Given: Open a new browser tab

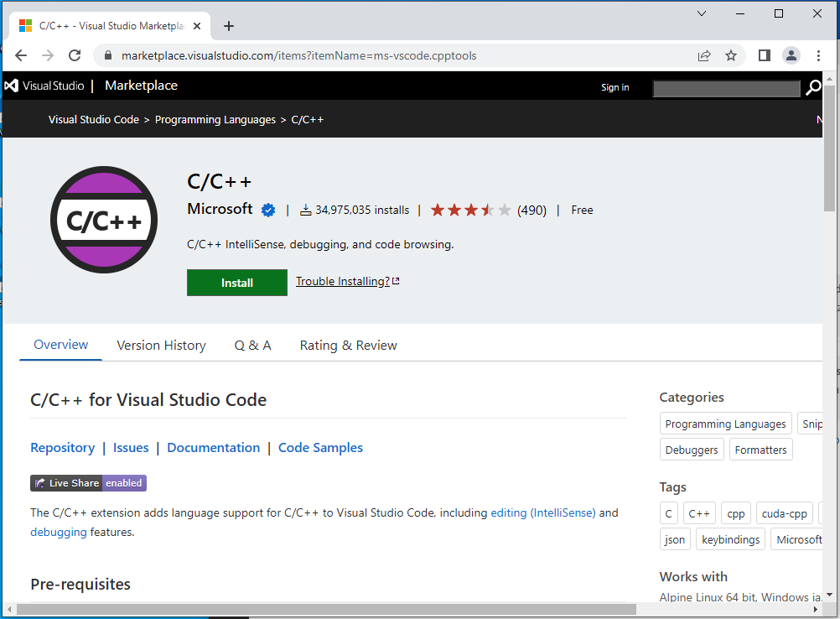Looking at the screenshot, I should pyautogui.click(x=229, y=26).
